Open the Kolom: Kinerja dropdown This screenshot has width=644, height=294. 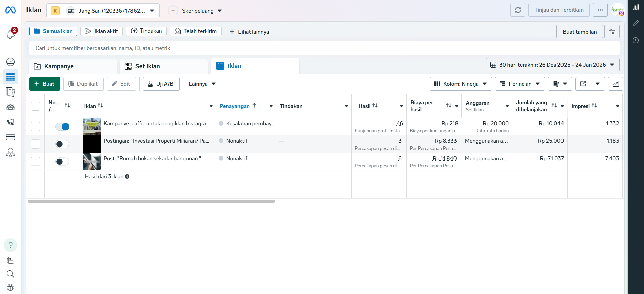pos(461,84)
